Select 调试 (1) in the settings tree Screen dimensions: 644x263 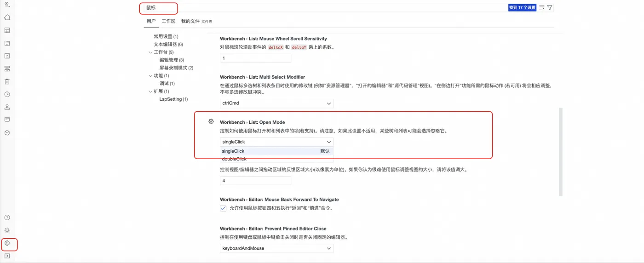click(x=167, y=83)
